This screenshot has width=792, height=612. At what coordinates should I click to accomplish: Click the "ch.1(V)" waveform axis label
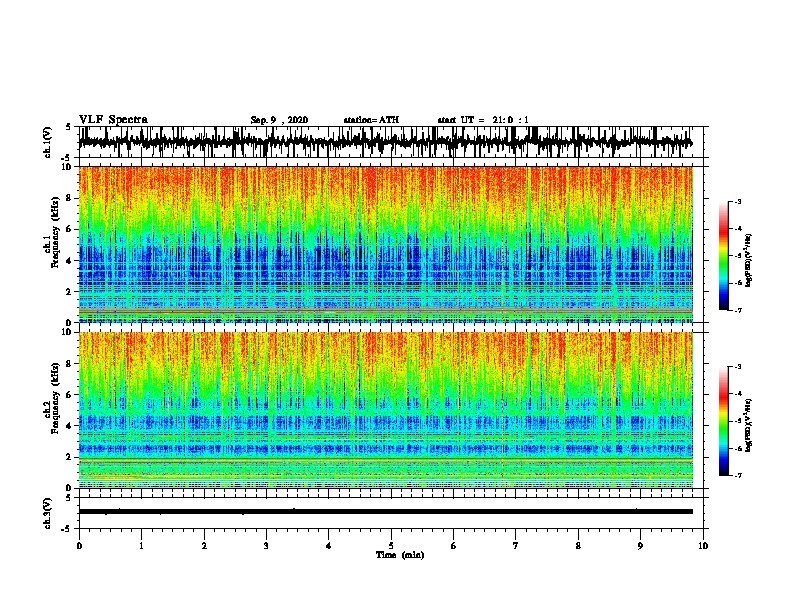coord(48,142)
